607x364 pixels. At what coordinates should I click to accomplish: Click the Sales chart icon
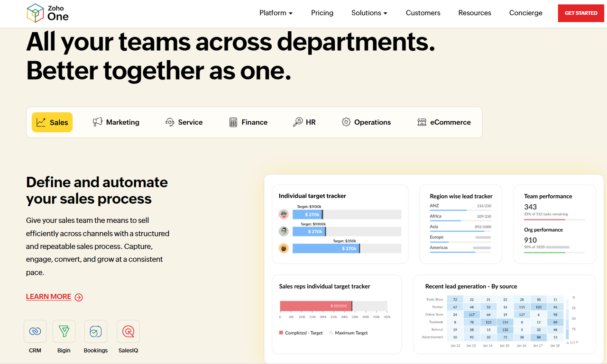[41, 122]
